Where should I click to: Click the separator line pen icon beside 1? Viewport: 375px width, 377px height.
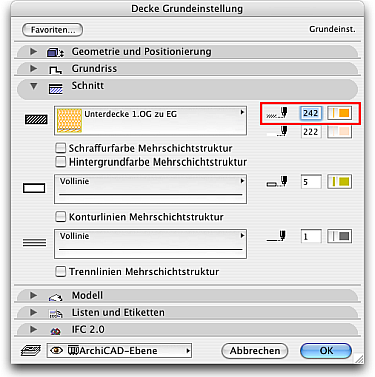pos(277,237)
